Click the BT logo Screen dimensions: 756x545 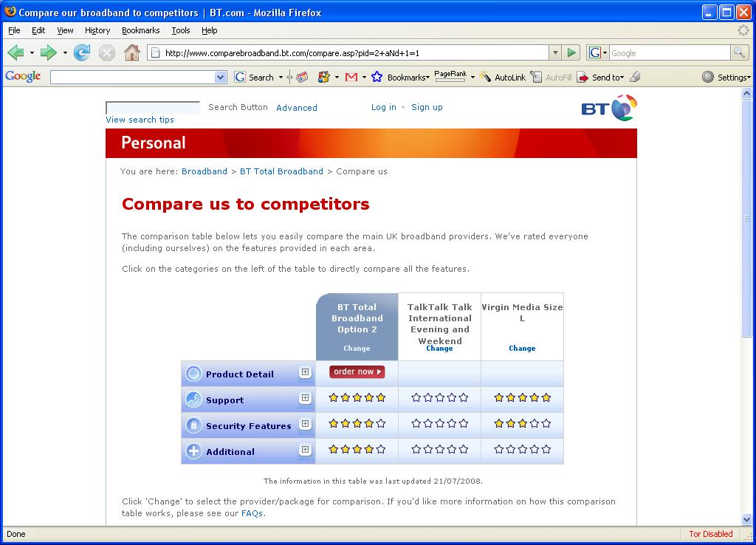[609, 108]
